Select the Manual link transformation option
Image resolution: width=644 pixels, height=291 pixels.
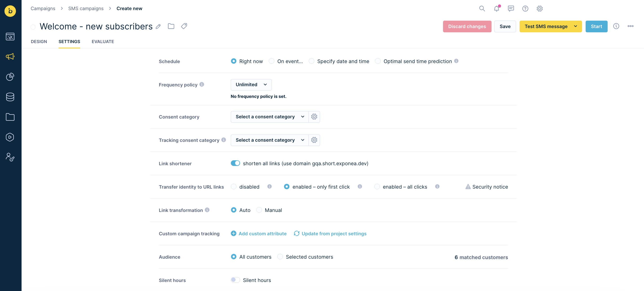pos(259,210)
